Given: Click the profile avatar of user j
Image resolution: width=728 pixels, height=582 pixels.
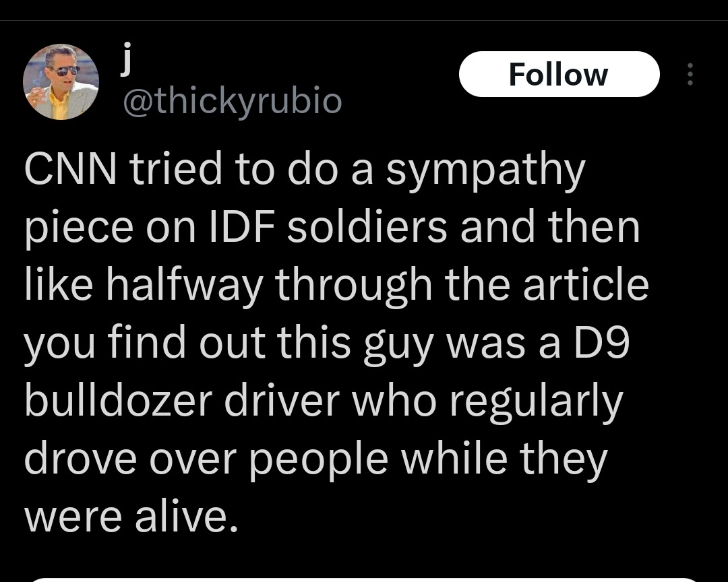Looking at the screenshot, I should (61, 82).
